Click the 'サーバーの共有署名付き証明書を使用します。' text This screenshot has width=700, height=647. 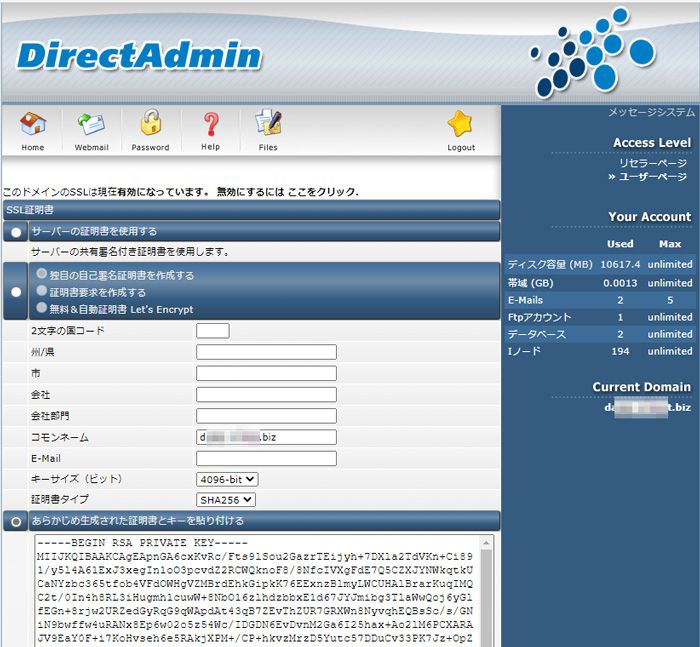(x=129, y=252)
